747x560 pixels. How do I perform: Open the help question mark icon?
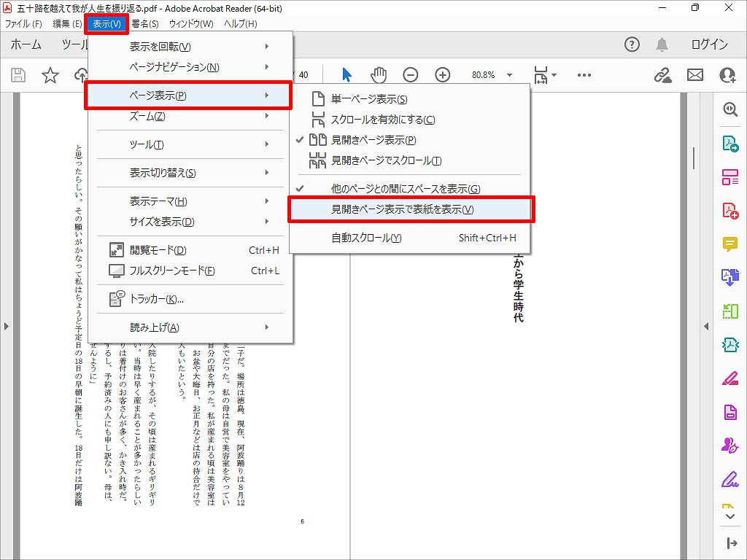pos(632,44)
